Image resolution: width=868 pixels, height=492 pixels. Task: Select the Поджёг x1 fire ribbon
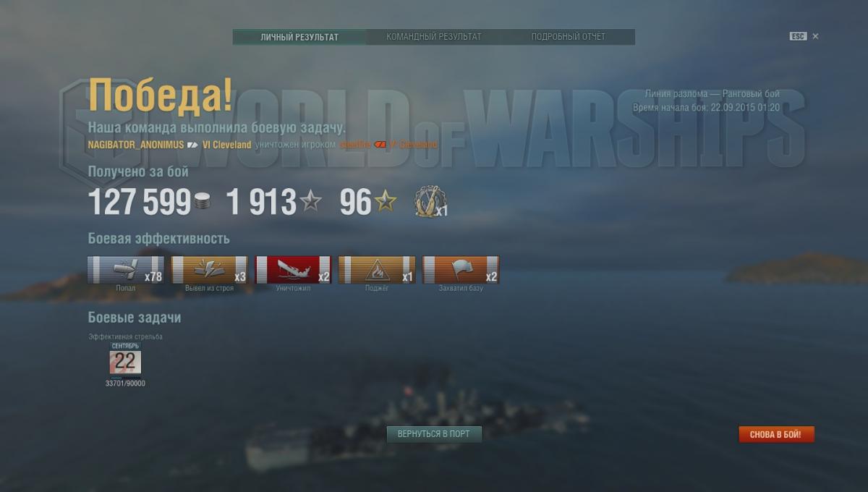pos(377,270)
